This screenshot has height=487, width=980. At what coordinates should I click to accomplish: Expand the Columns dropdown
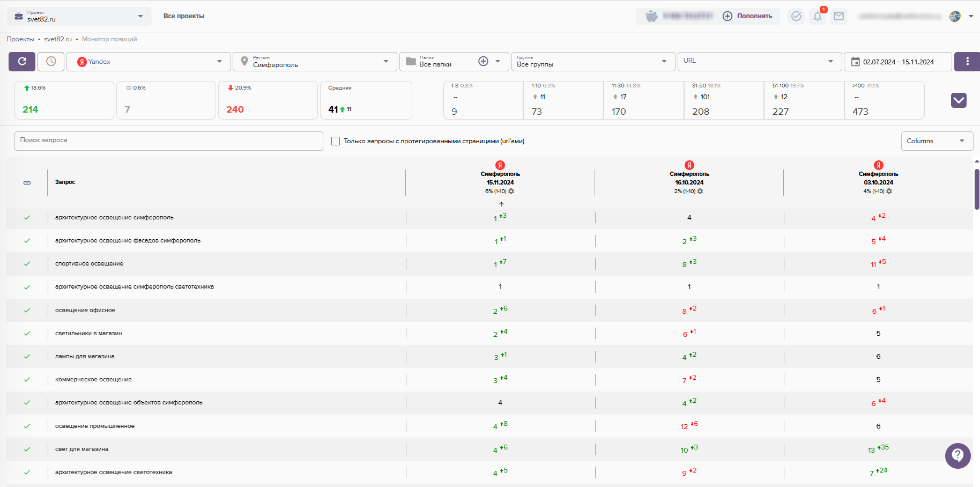pos(936,141)
